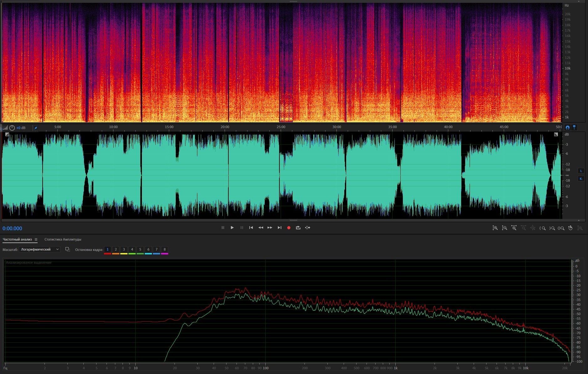Click zoom in time icon
Image resolution: width=588 pixels, height=374 pixels.
click(x=514, y=228)
